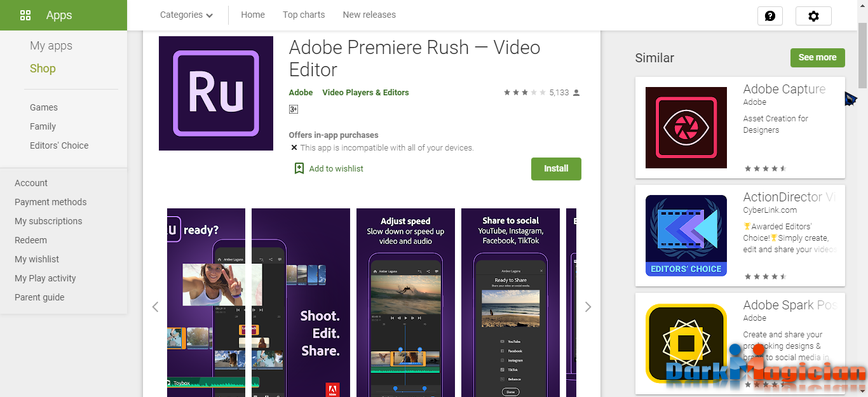Viewport: 868px width, 397px height.
Task: Open the Shoot. Edit. Share. screenshot
Action: tap(301, 302)
